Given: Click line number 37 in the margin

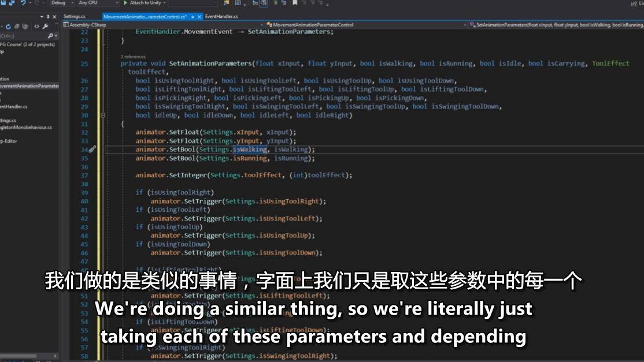Looking at the screenshot, I should (84, 176).
